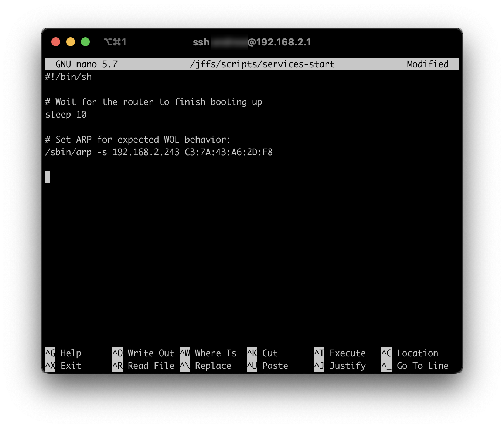Click the green fullscreen traffic light

pos(85,42)
